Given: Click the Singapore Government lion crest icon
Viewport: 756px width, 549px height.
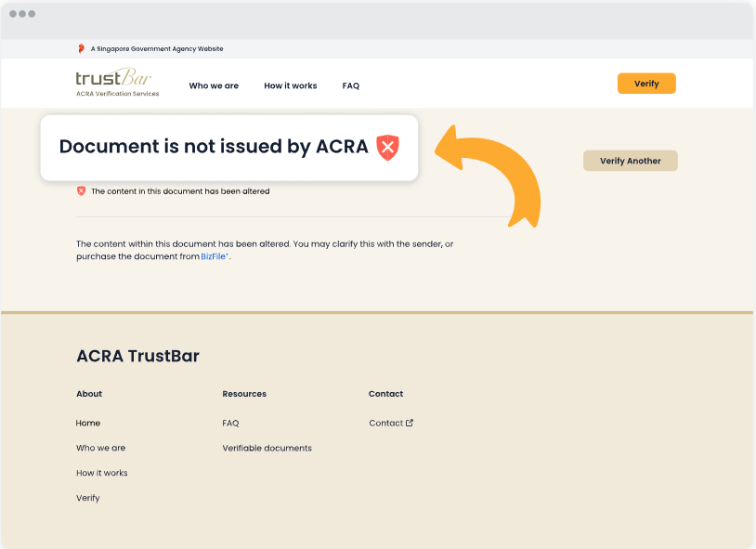Looking at the screenshot, I should (81, 48).
